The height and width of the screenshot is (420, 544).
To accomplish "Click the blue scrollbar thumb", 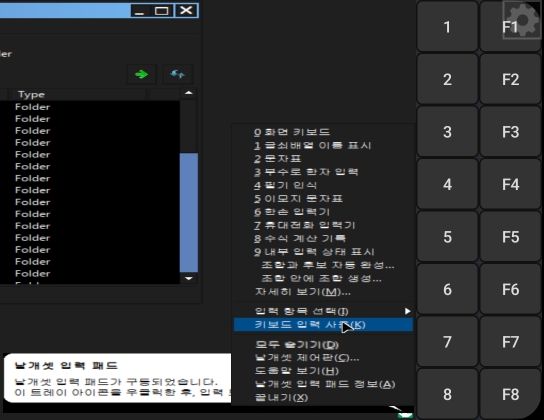I will point(189,213).
